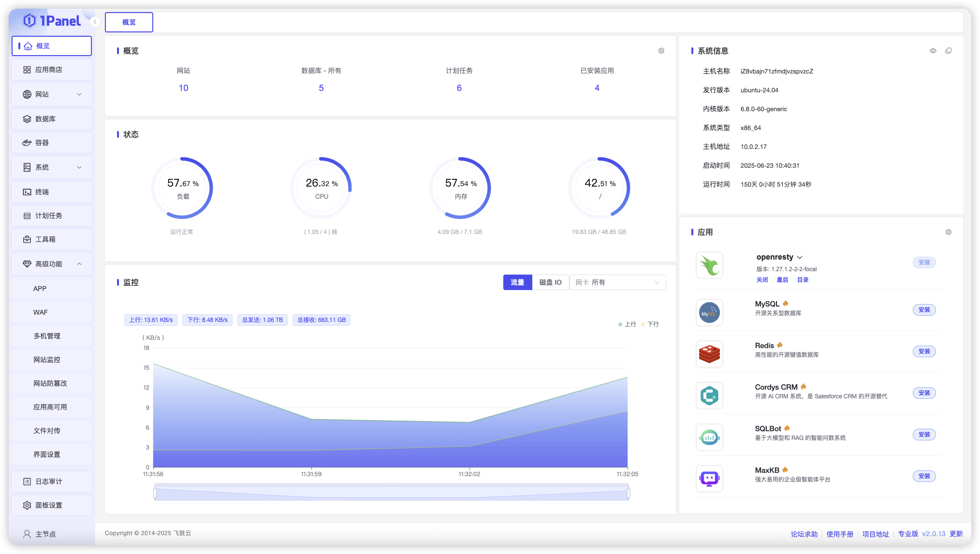Install MySQL with the 安装 button
This screenshot has height=554, width=980.
[924, 310]
